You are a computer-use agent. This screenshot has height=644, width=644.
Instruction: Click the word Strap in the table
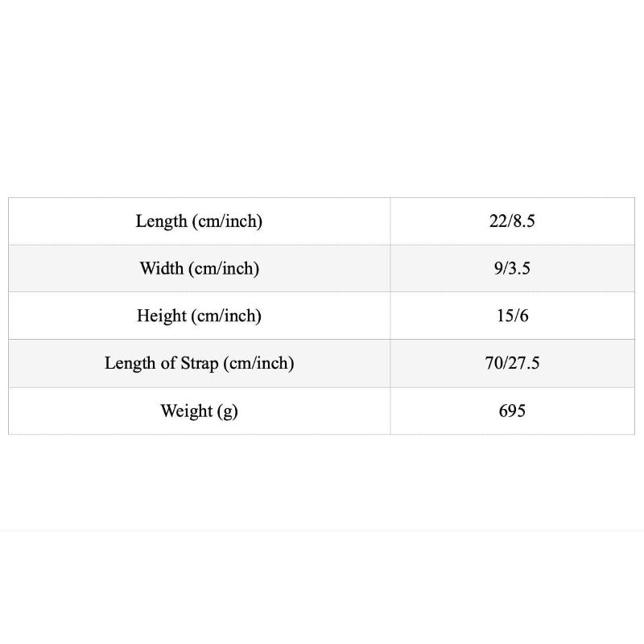pos(200,365)
